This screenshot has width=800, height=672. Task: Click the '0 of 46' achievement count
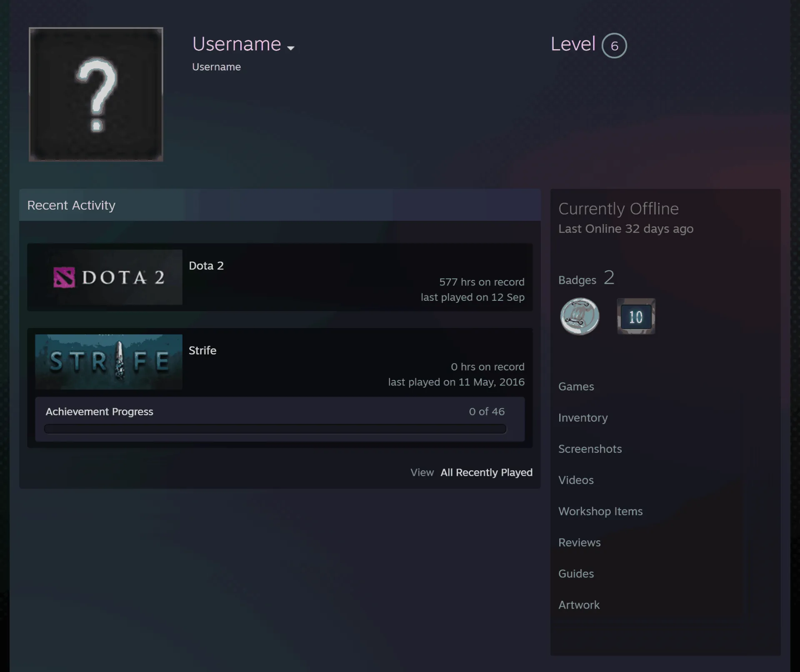(487, 412)
